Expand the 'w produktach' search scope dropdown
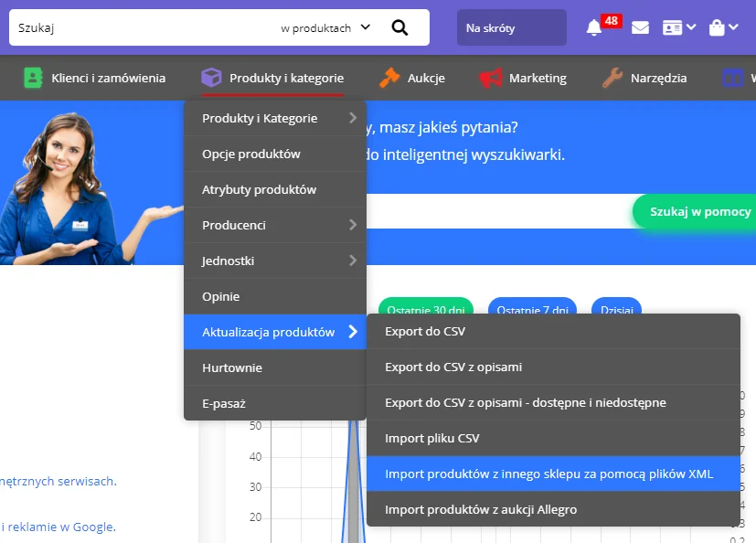Image resolution: width=756 pixels, height=543 pixels. coord(326,28)
